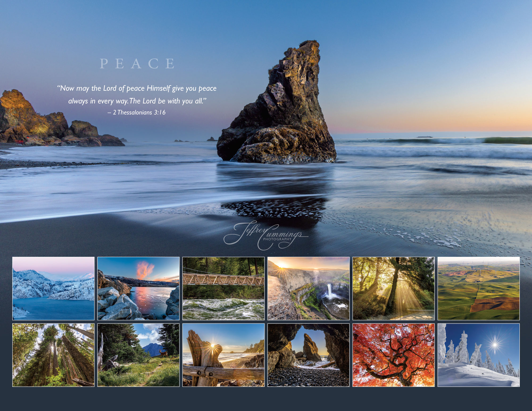Click the driftwood fence sunburst beach thumbnail
The width and height of the screenshot is (532, 411).
click(223, 355)
